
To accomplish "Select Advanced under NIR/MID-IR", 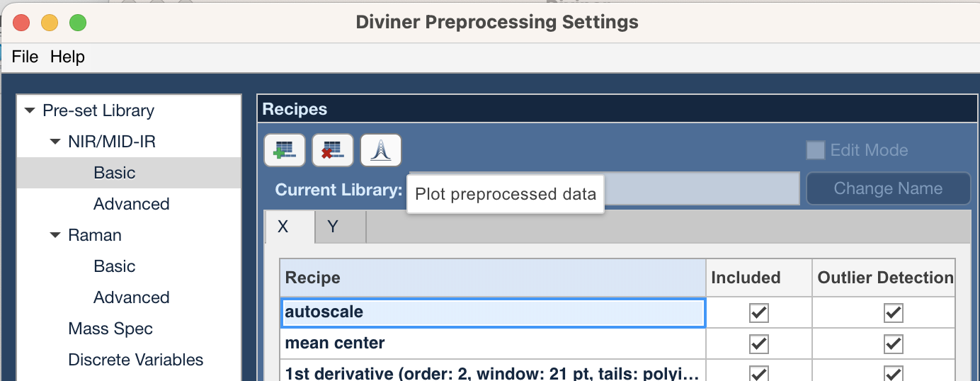I will (132, 204).
